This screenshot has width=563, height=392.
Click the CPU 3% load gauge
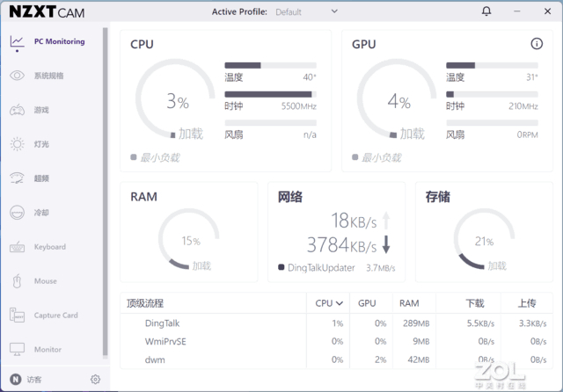pos(175,99)
